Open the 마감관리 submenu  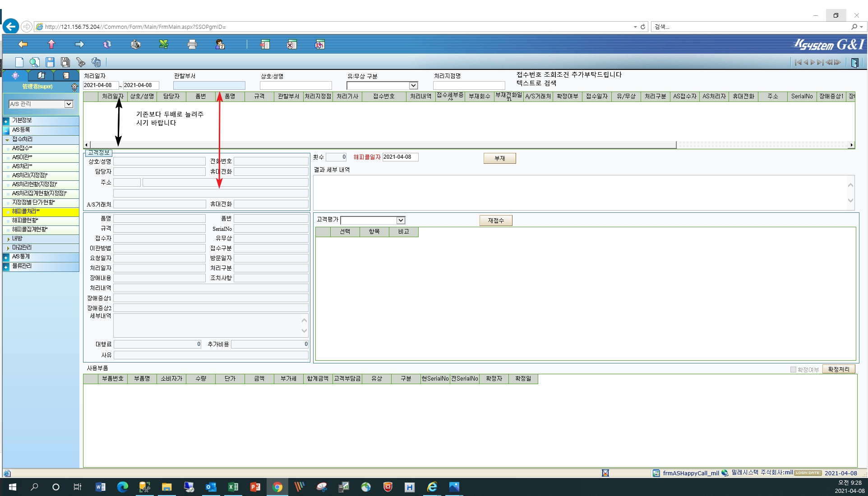coord(22,248)
